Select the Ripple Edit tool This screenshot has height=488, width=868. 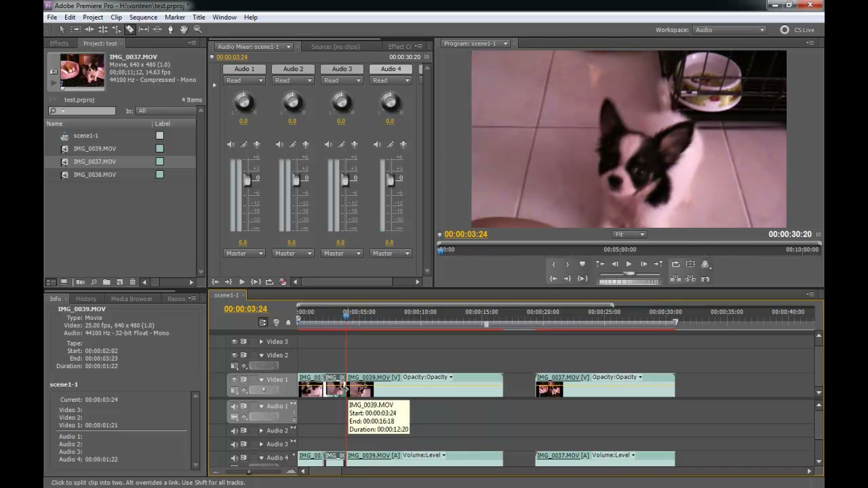click(89, 29)
